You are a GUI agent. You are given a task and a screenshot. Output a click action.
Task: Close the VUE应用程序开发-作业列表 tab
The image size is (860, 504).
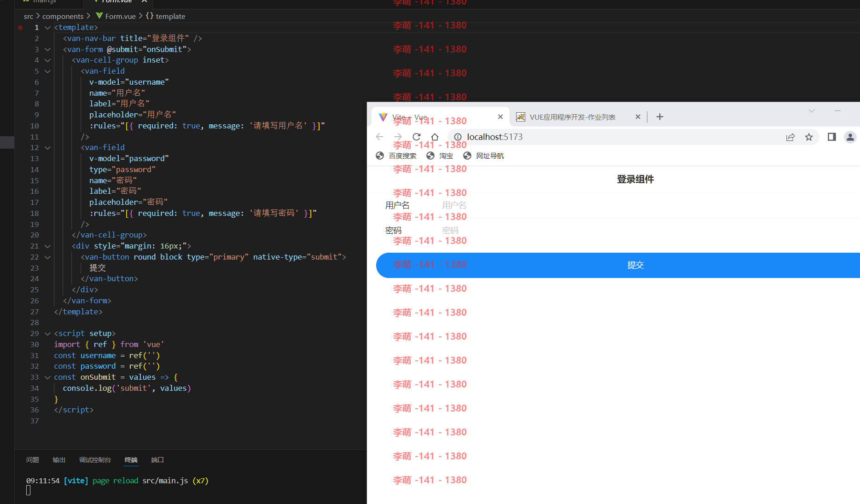tap(638, 117)
